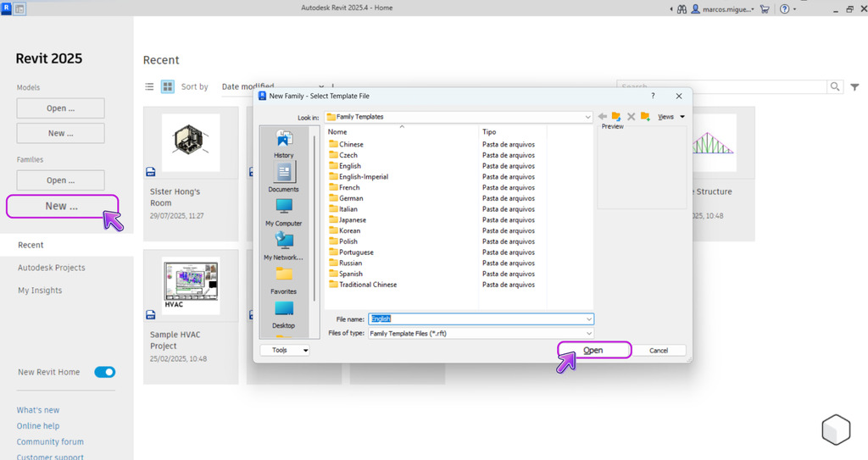Click the delete X icon in dialog toolbar
This screenshot has height=460, width=868.
tap(631, 117)
